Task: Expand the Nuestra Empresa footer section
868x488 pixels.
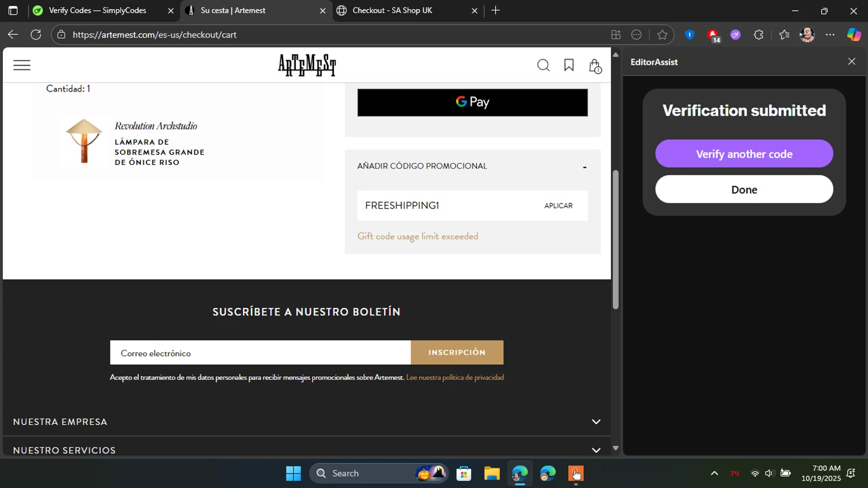Action: pyautogui.click(x=307, y=422)
